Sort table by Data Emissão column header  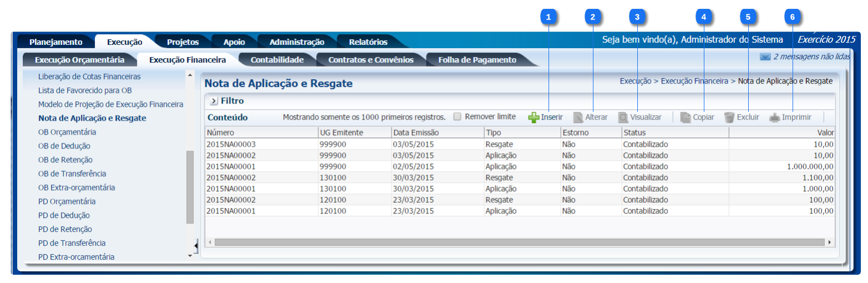[x=416, y=133]
